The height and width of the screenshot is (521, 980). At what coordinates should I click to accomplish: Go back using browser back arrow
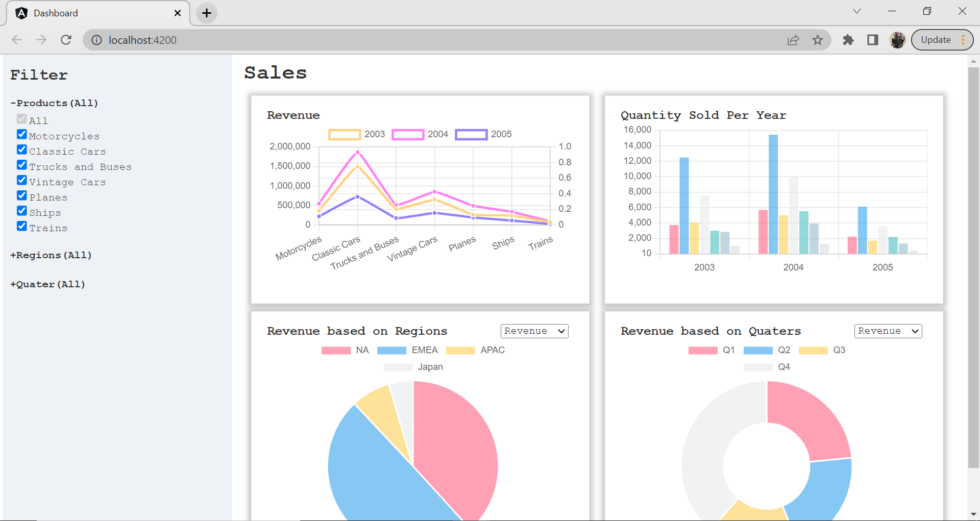point(17,40)
